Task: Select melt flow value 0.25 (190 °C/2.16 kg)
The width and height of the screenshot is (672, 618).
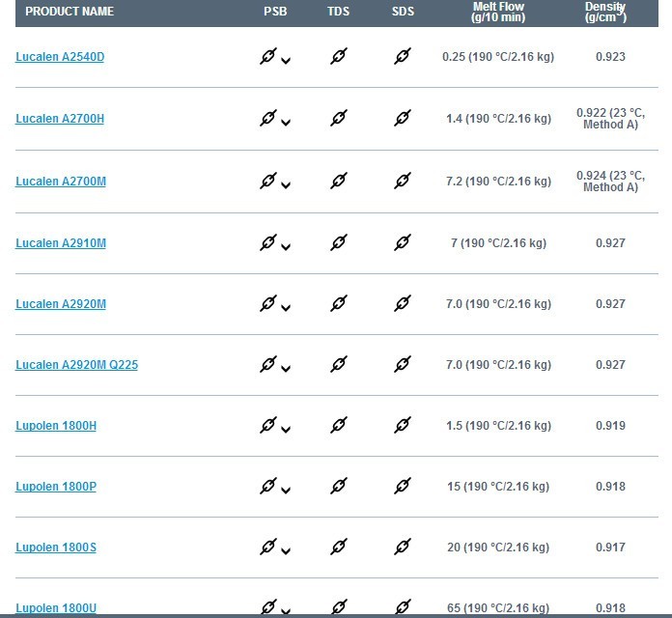Action: click(x=498, y=57)
